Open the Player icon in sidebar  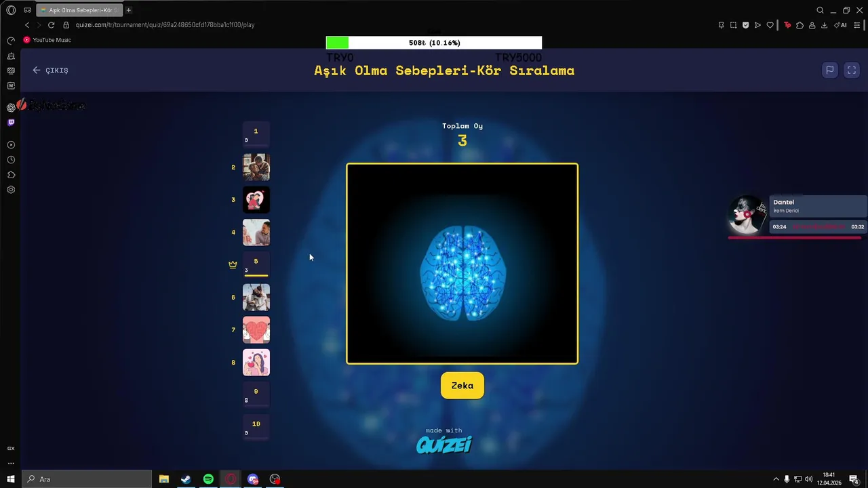pos(11,145)
